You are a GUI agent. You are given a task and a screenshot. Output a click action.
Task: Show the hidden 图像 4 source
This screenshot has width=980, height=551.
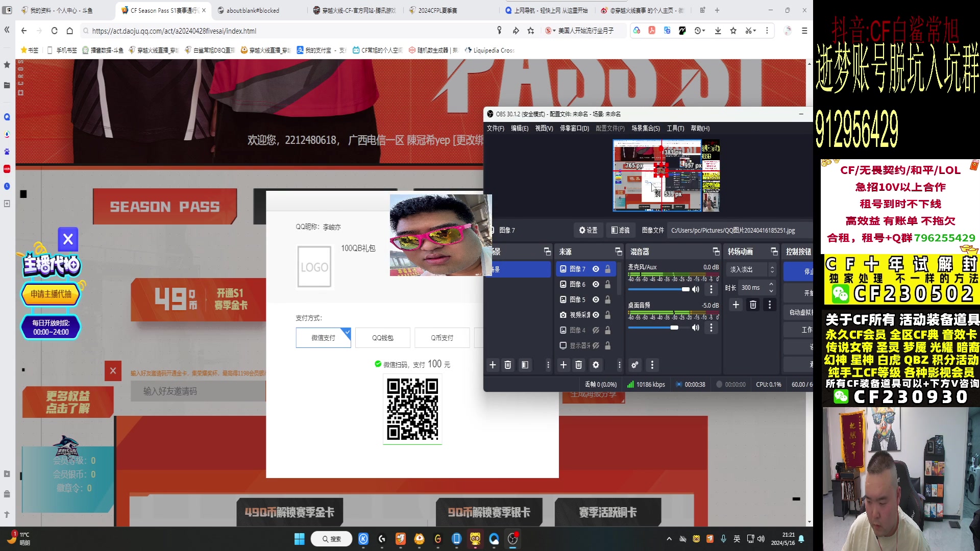[x=596, y=330]
